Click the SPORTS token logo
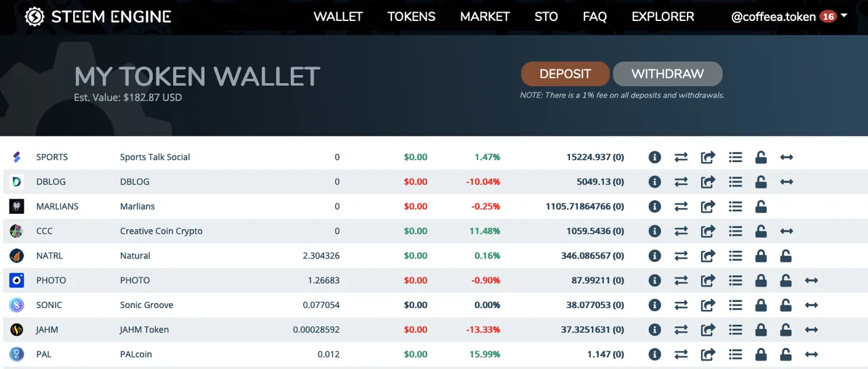 17,157
